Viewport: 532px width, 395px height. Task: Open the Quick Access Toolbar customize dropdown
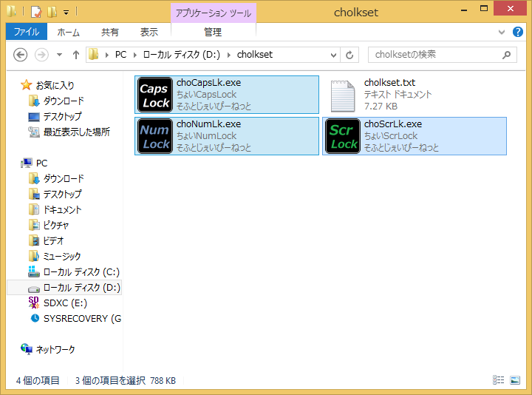tap(66, 13)
